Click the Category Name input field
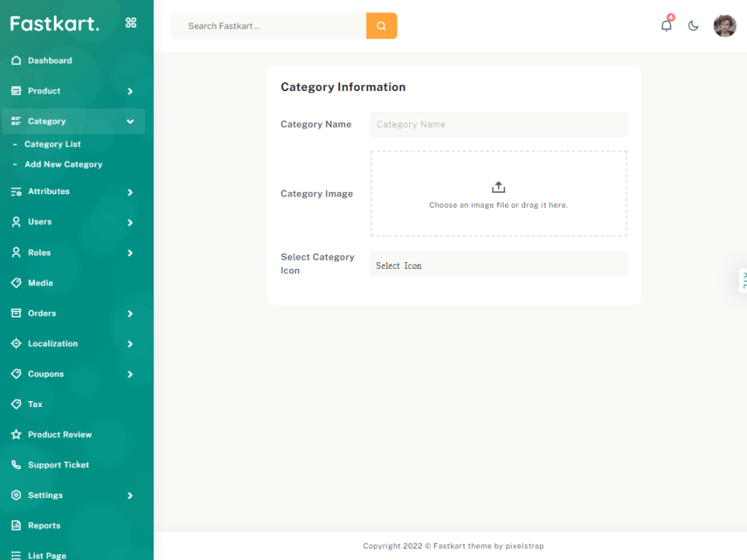 point(499,124)
